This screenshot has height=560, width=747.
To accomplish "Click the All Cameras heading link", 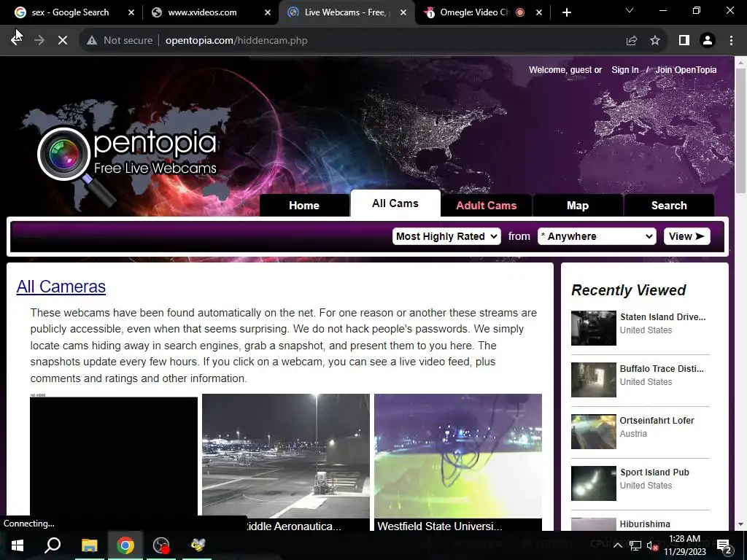I will (x=61, y=287).
